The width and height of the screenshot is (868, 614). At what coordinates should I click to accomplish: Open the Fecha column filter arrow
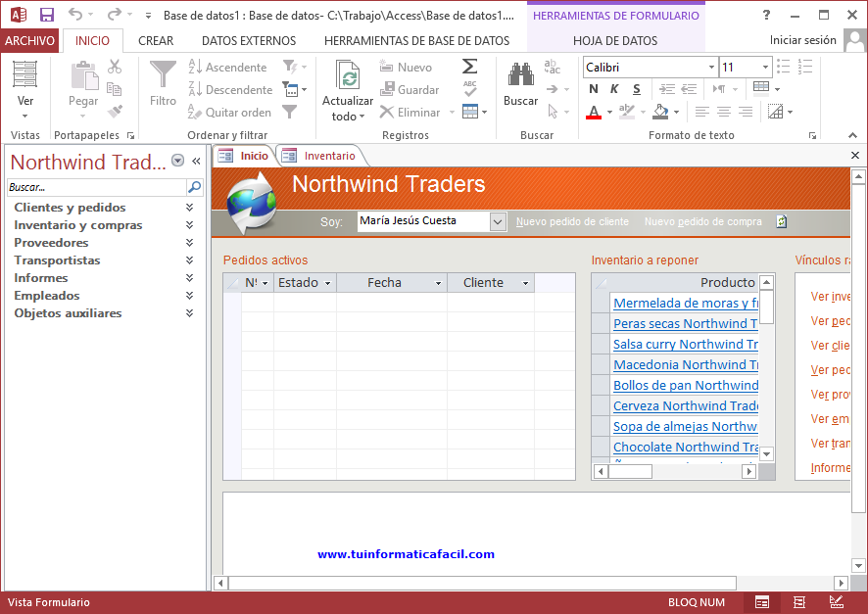439,283
